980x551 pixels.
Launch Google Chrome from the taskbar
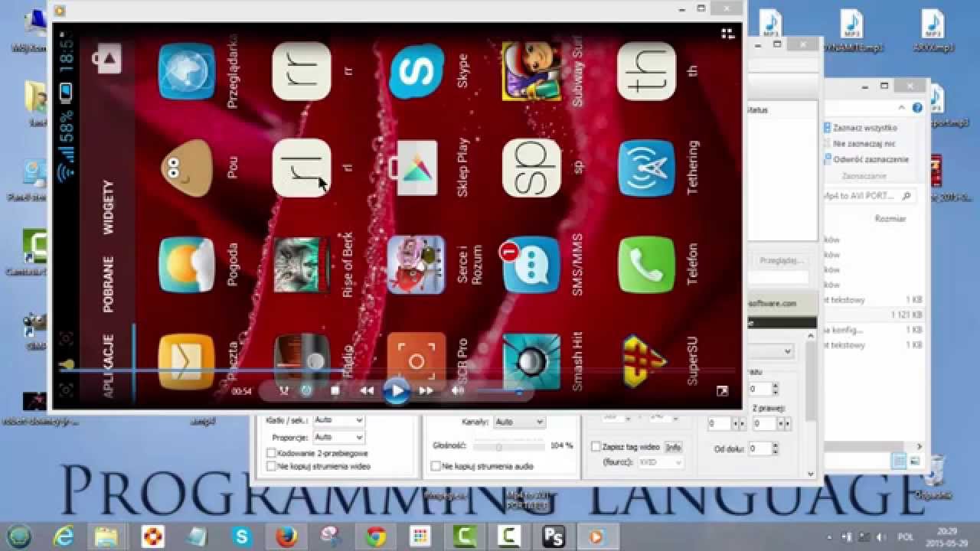click(376, 536)
